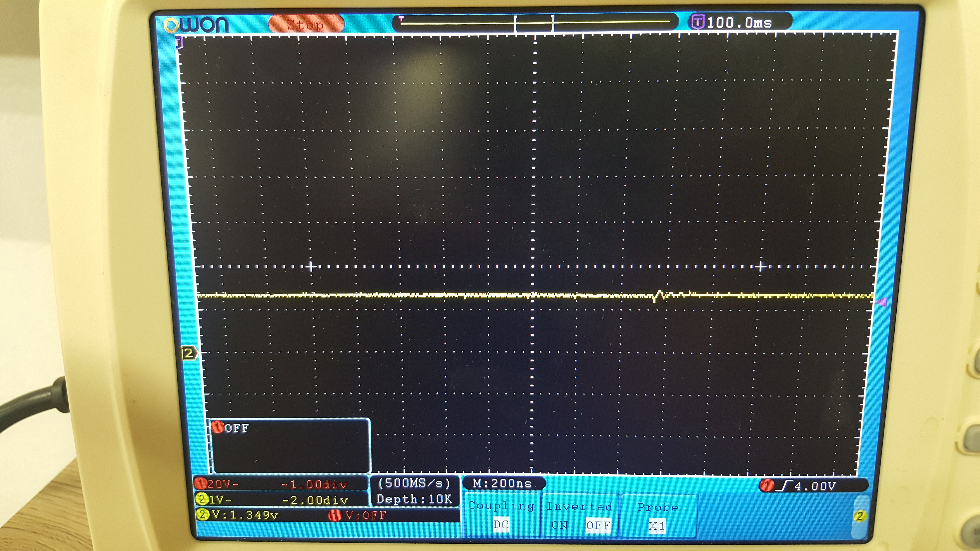This screenshot has width=980, height=551.
Task: Click the (500MS/s) sample rate readout
Action: tap(414, 483)
